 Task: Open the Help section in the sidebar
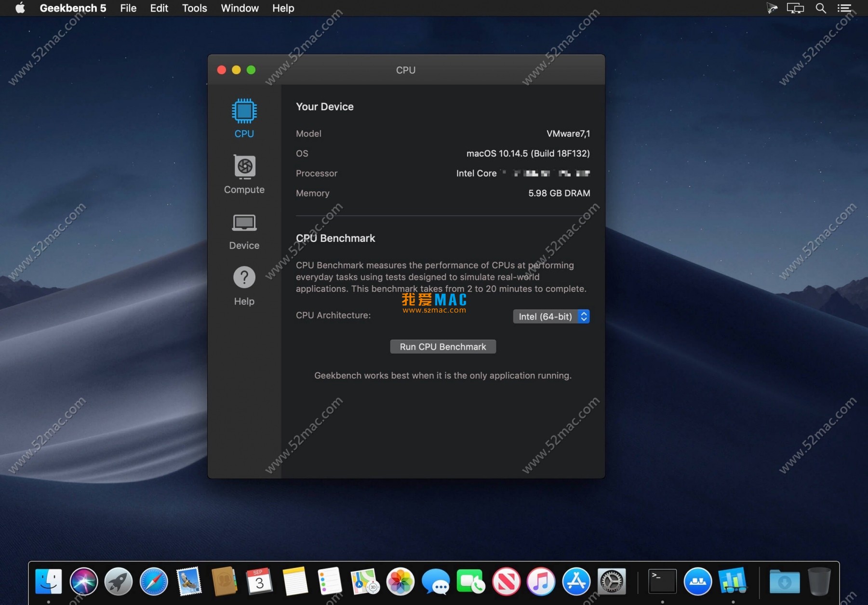pyautogui.click(x=244, y=284)
